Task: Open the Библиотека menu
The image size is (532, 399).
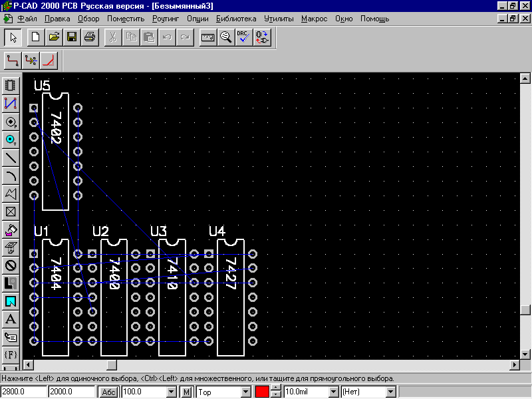Action: 236,19
